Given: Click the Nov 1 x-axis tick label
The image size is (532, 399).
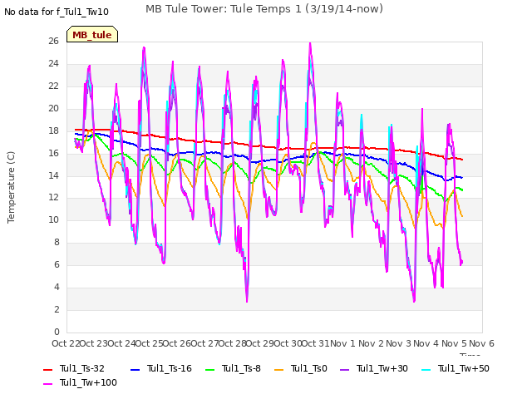Looking at the screenshot, I should click(342, 343).
